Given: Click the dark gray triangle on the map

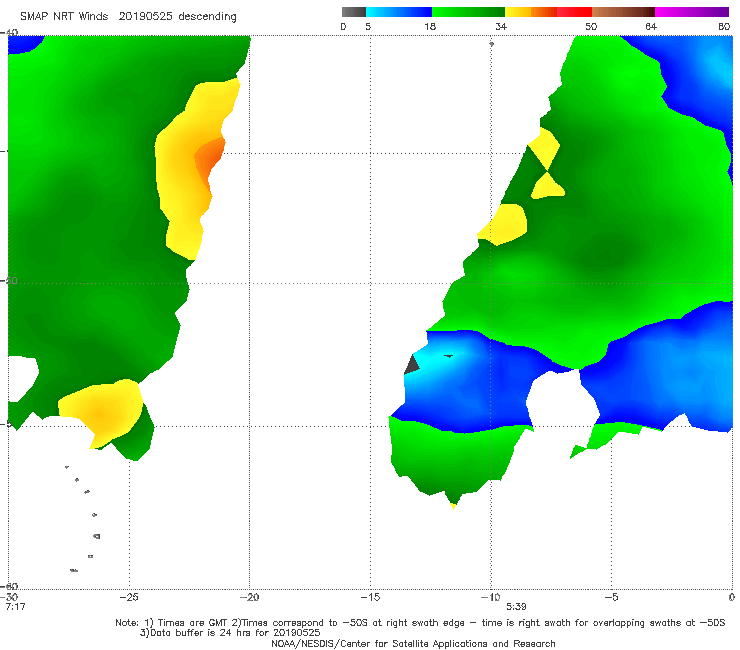Looking at the screenshot, I should point(412,365).
